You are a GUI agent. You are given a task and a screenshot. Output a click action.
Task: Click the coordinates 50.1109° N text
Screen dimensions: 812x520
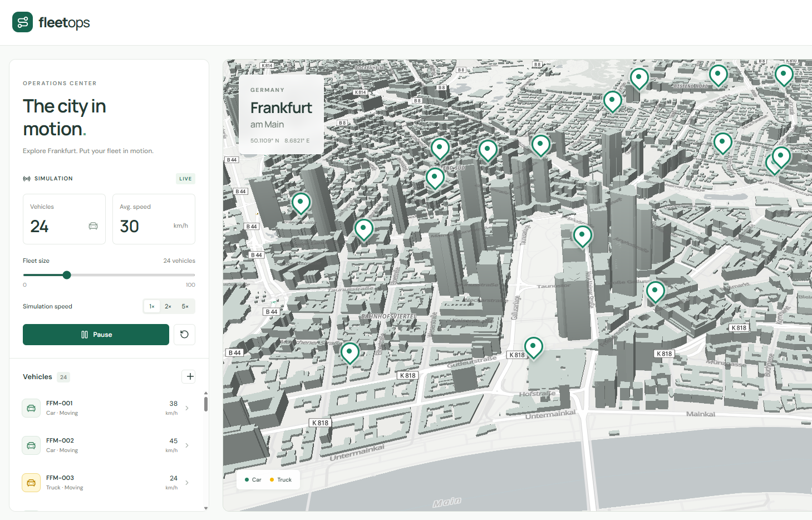[265, 141]
